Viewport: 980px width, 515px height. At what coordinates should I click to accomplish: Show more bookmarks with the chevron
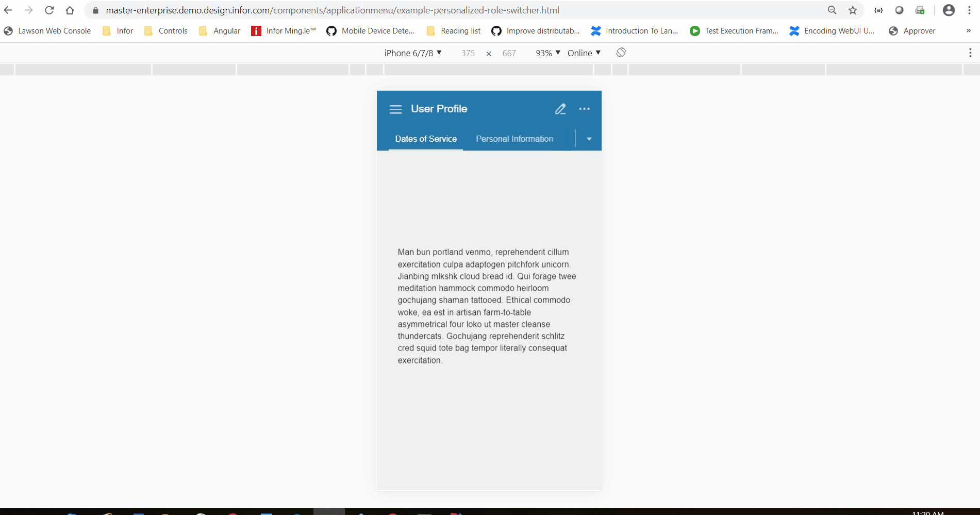pyautogui.click(x=969, y=31)
